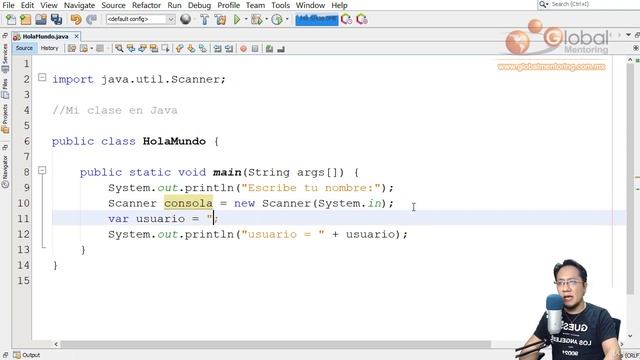Screen dimensions: 640x360
Task: Open the Refactor menu
Action: pos(146,5)
